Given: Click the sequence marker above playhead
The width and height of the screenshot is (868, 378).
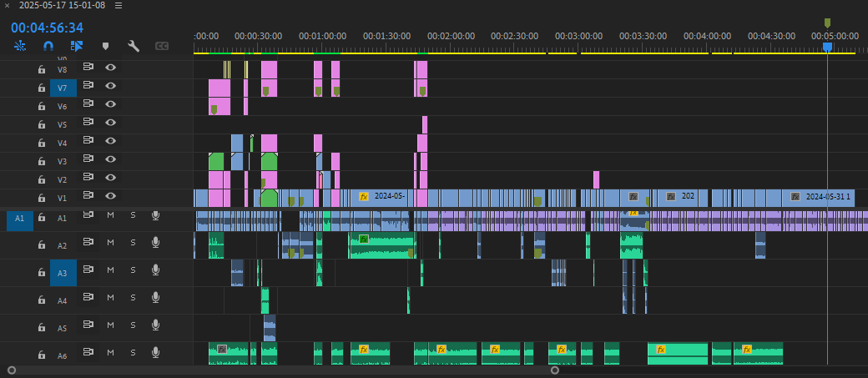Looking at the screenshot, I should [x=827, y=23].
